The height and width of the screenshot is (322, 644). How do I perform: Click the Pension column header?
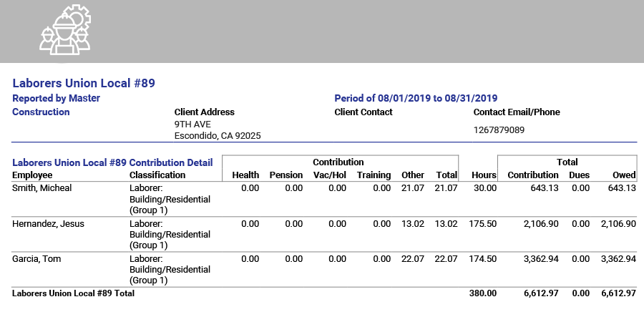click(x=286, y=175)
